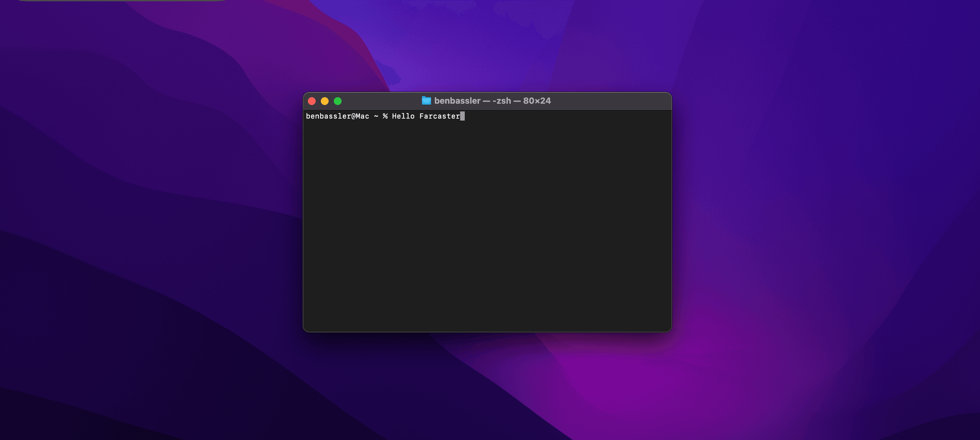Click the block cursor after Farcaster
Viewport: 980px width, 440px height.
click(x=462, y=116)
